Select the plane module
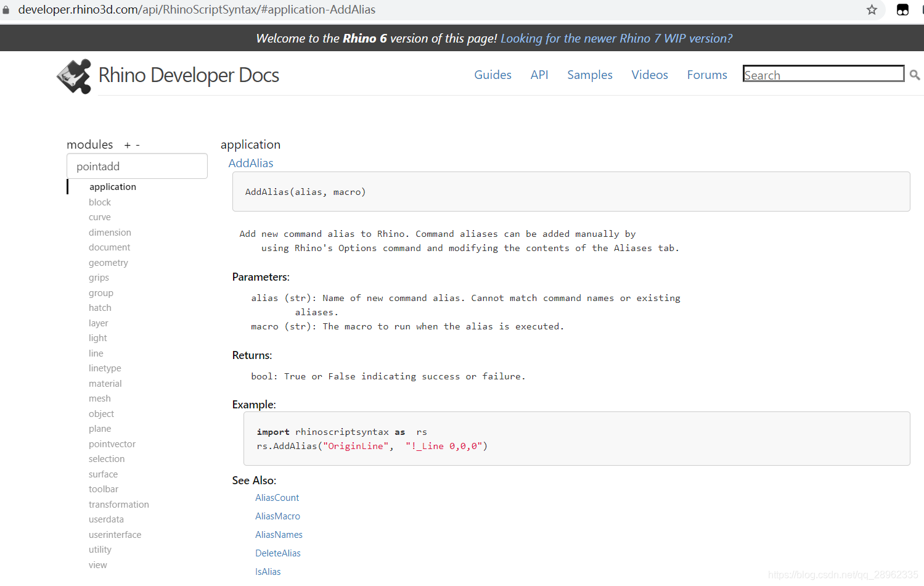 point(100,429)
